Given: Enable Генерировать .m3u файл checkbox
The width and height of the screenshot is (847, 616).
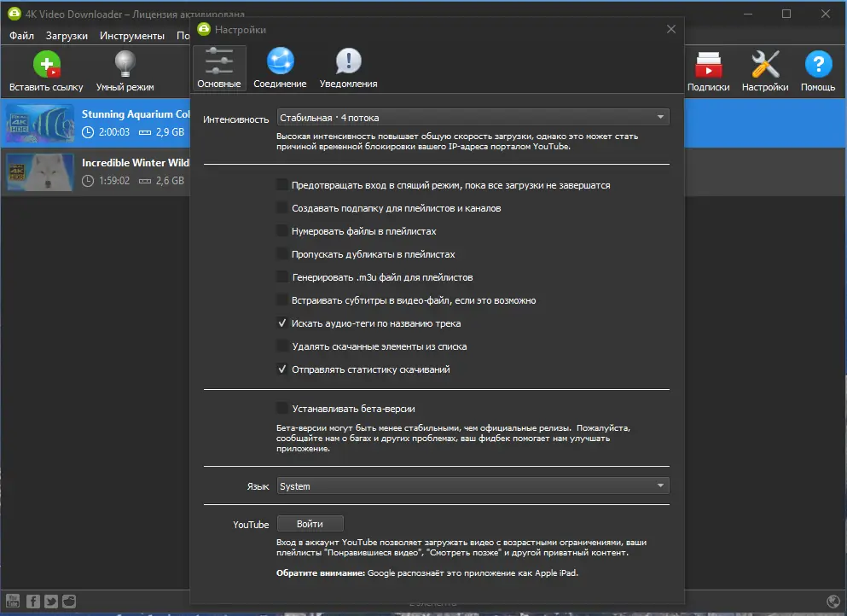Looking at the screenshot, I should [282, 277].
